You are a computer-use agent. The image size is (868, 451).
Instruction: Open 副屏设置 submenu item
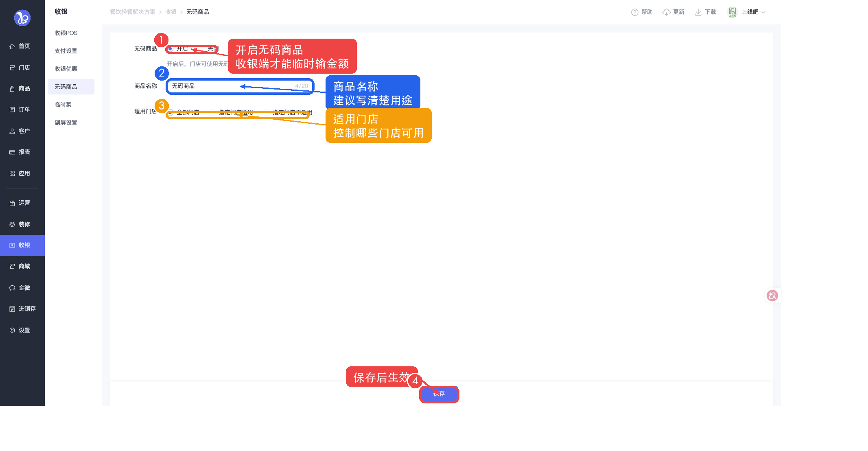coord(66,123)
